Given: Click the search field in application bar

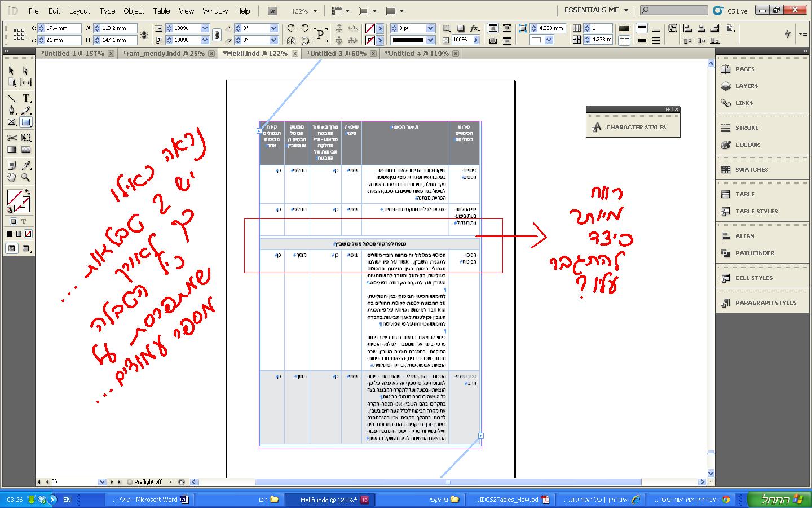Looking at the screenshot, I should click(674, 10).
